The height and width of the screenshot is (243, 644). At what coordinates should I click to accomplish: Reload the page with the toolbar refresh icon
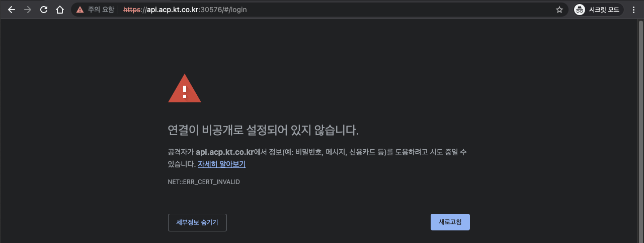[44, 10]
